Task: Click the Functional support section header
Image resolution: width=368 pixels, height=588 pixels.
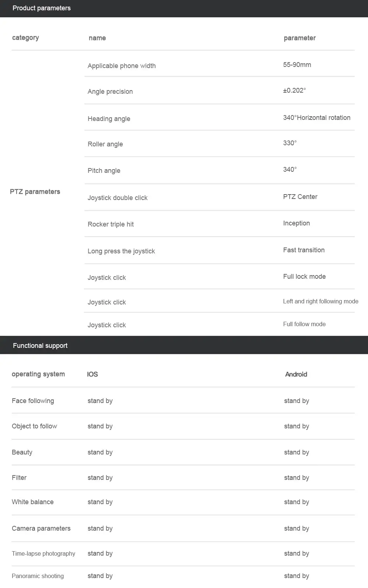Action: 40,346
